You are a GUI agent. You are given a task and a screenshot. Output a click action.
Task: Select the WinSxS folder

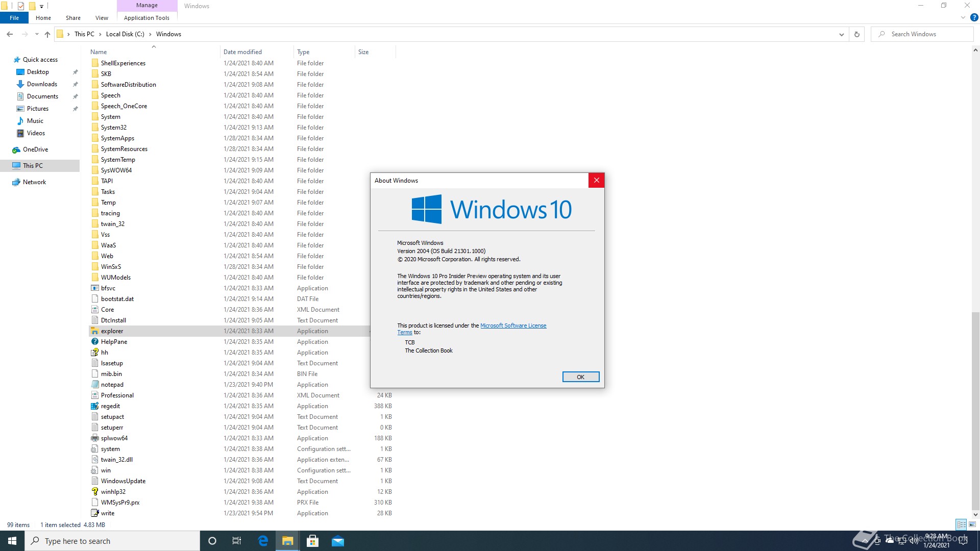[x=111, y=267]
